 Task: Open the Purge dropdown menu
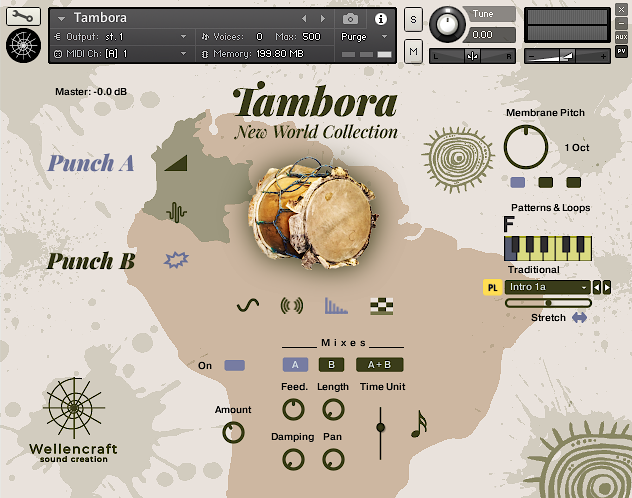click(364, 37)
